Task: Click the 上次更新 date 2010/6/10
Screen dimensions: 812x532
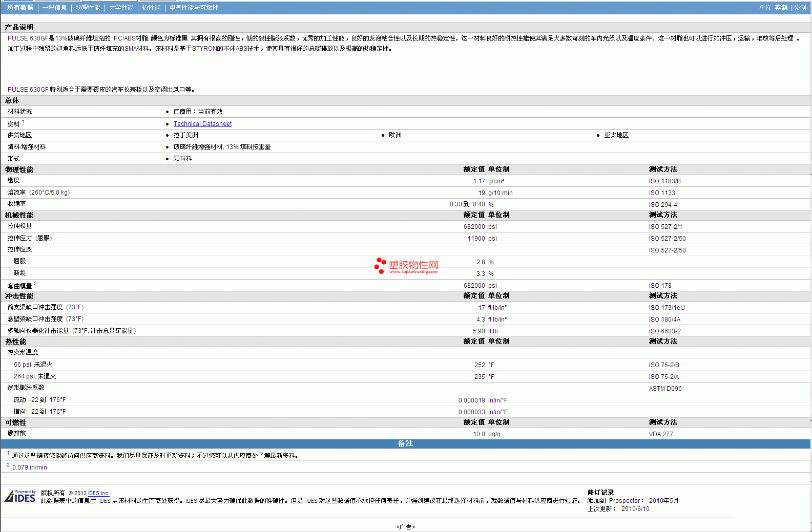Action: tap(635, 509)
